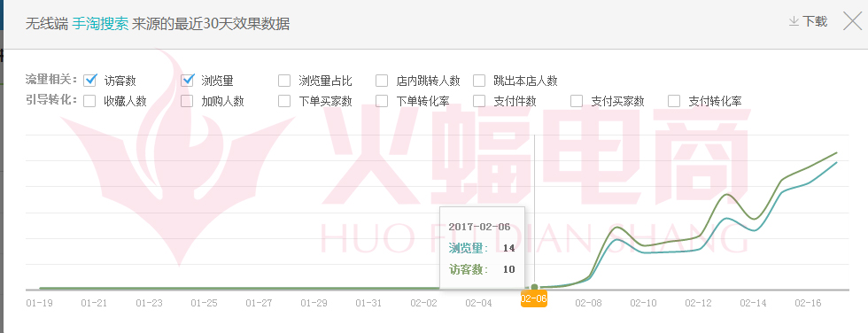The image size is (868, 333).
Task: Click the 02-06 data point dot
Action: [534, 287]
